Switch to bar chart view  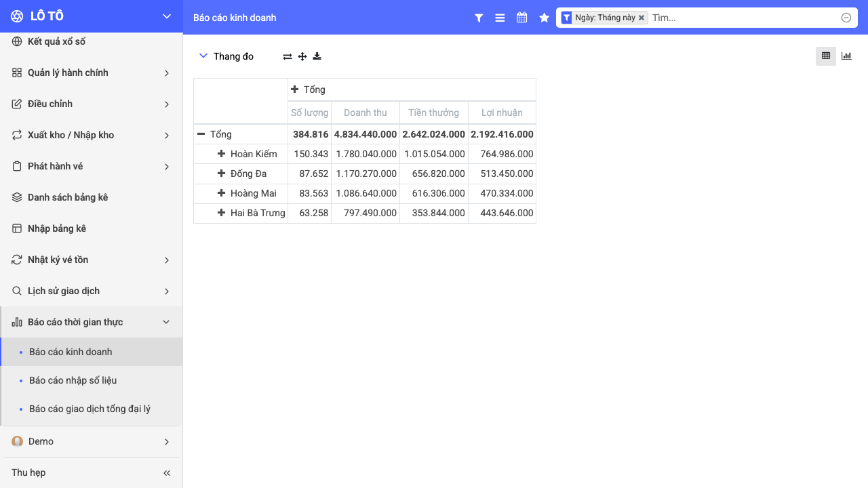coord(846,56)
